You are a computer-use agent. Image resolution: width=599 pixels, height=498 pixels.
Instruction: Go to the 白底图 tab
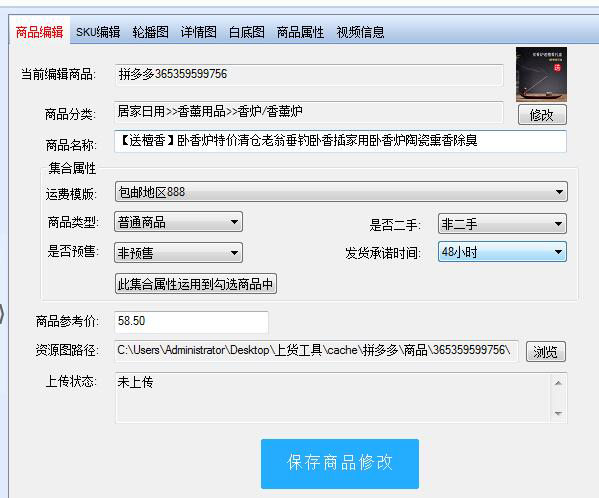point(247,32)
